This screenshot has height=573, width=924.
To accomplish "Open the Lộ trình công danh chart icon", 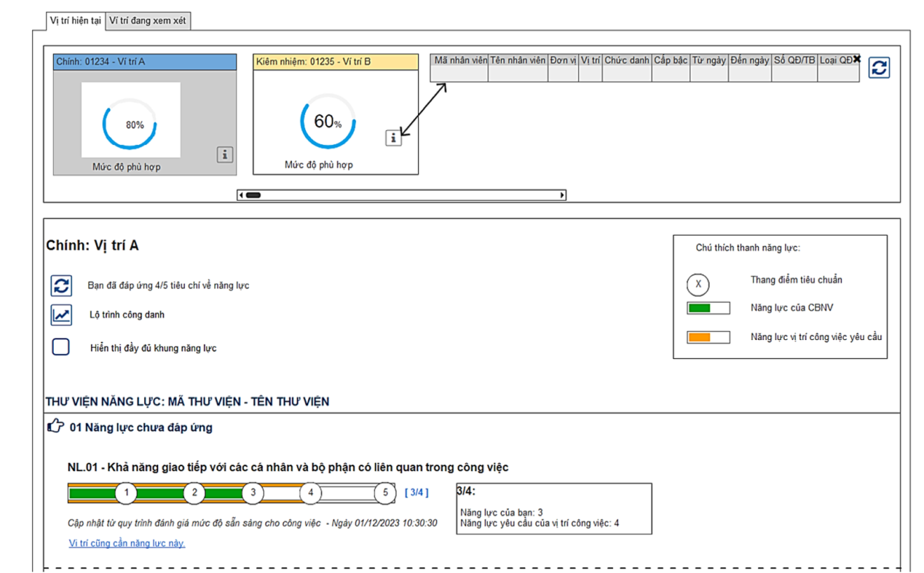I will (62, 315).
